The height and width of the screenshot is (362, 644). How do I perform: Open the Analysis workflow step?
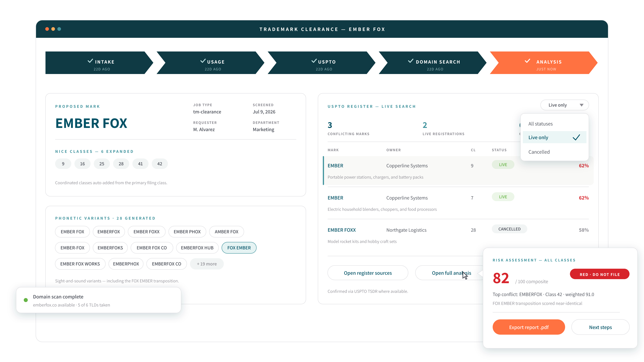tap(544, 63)
